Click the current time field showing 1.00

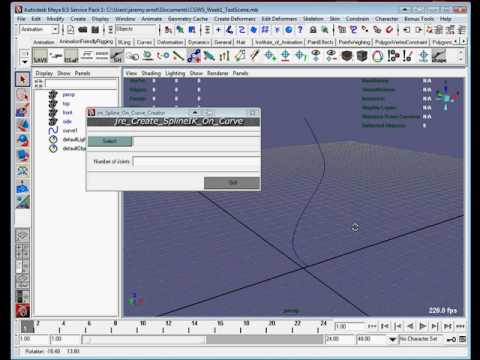coord(350,326)
